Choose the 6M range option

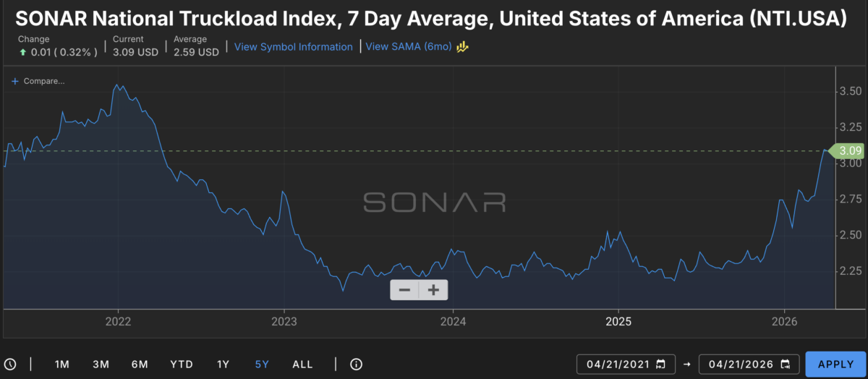coord(140,364)
